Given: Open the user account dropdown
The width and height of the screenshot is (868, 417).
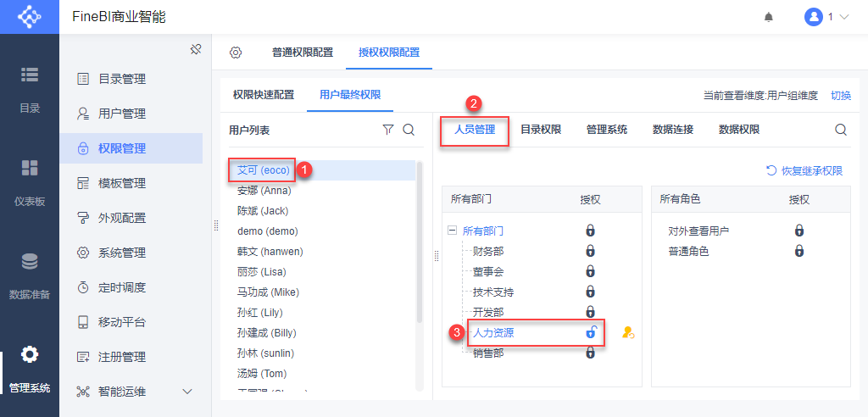Looking at the screenshot, I should (x=826, y=17).
